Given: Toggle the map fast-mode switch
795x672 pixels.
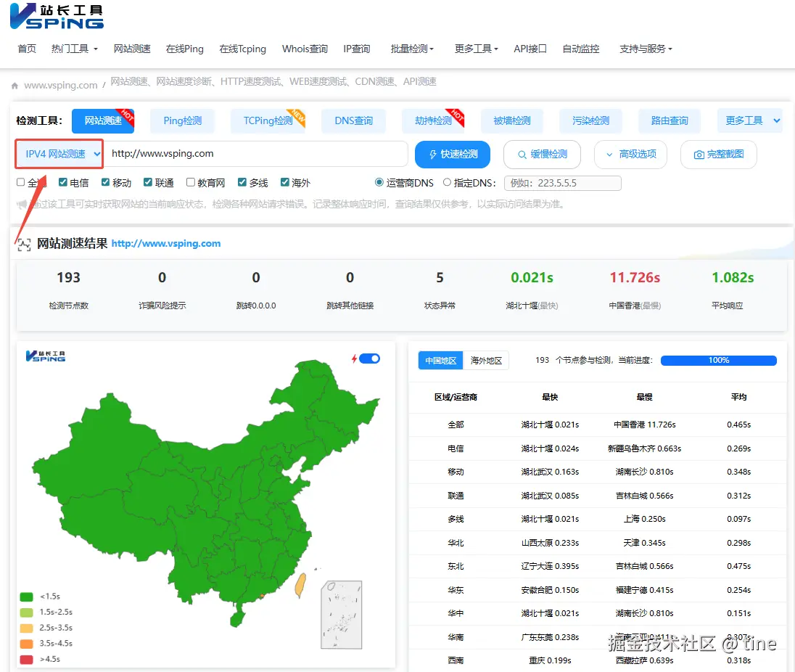Looking at the screenshot, I should 370,358.
